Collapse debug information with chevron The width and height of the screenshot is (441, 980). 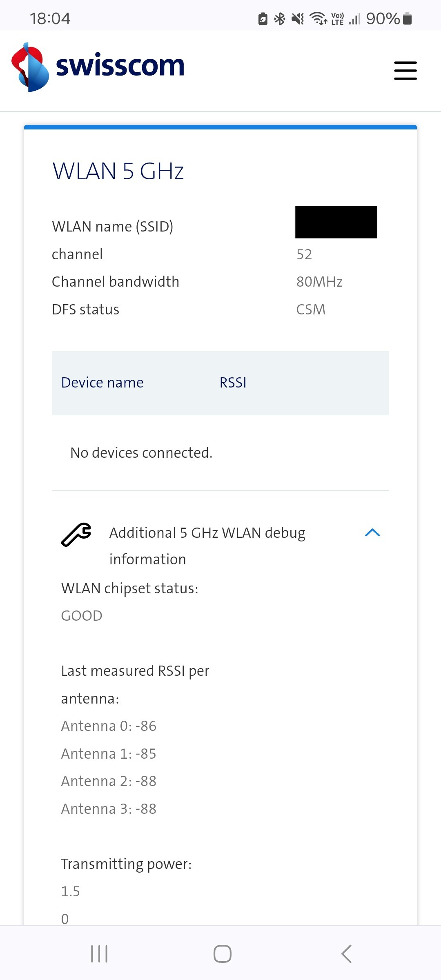[x=372, y=532]
